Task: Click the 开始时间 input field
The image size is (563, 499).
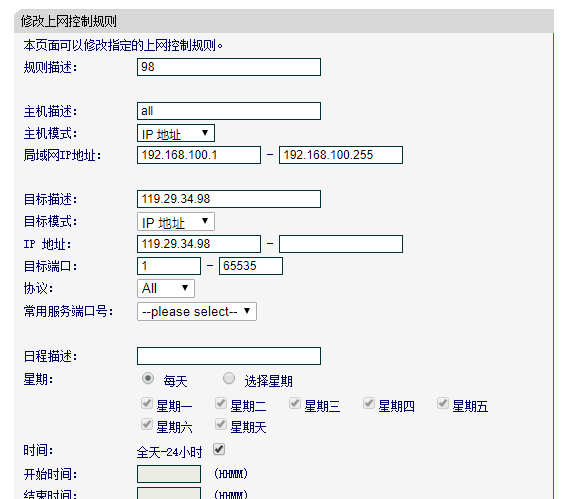Action: point(169,474)
